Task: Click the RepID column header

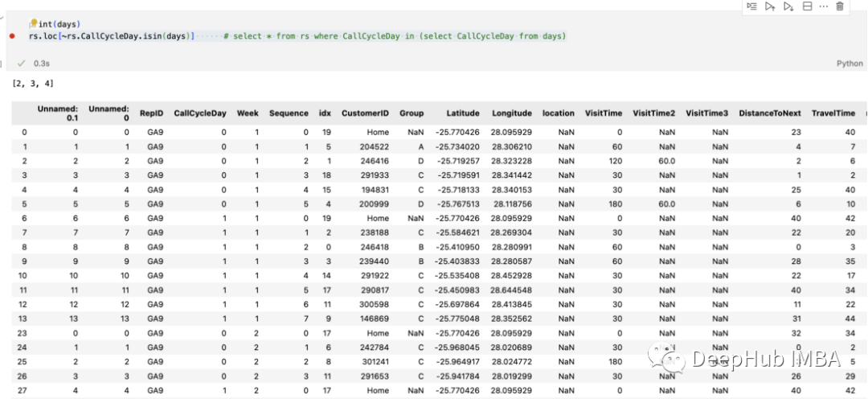Action: click(x=151, y=113)
